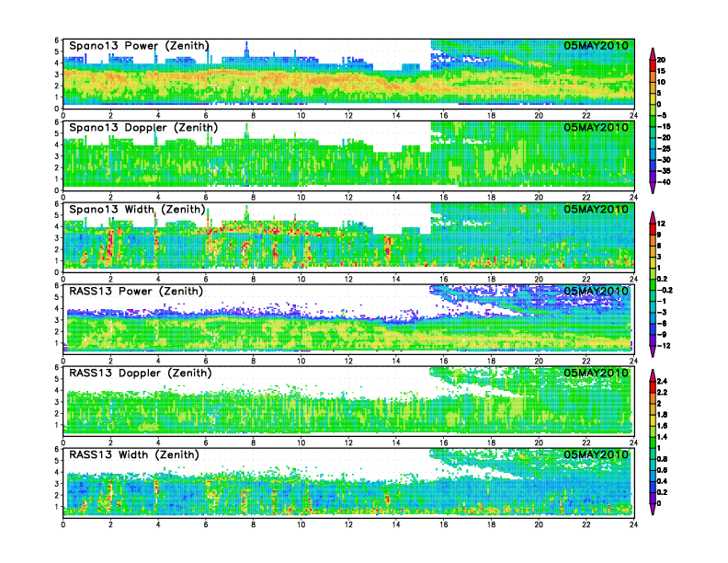728x563 pixels.
Task: Click hour tick 16 under Spano13 Doppler panel
Action: [444, 197]
